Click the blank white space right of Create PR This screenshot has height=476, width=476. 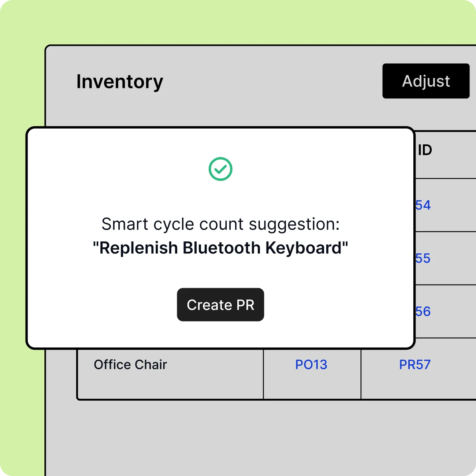(x=339, y=305)
